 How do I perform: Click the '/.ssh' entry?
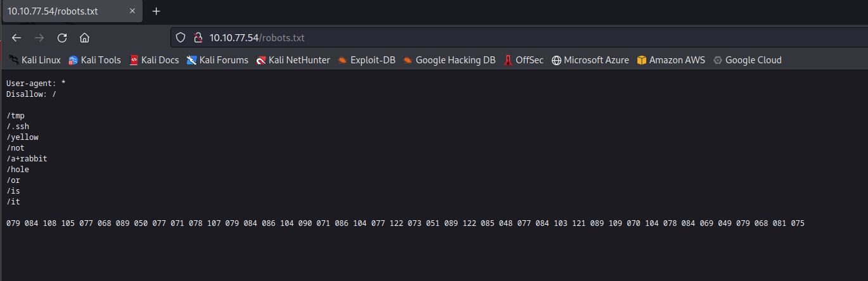(18, 126)
